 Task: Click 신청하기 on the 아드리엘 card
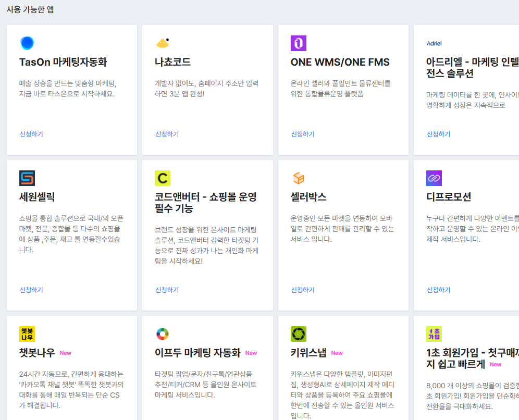[x=439, y=134]
